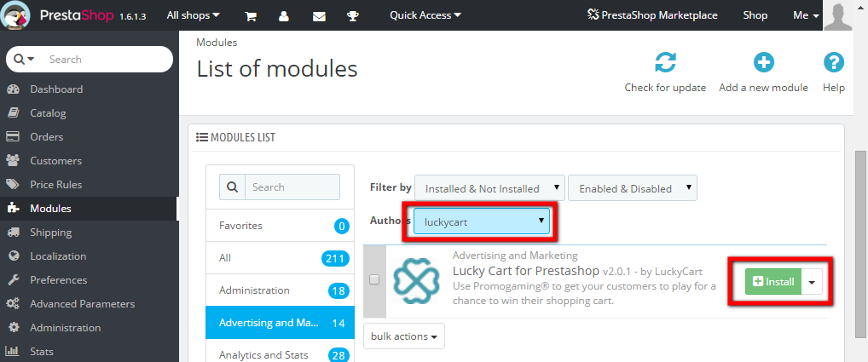Click the Check for update refresh icon
This screenshot has width=868, height=362.
[x=665, y=63]
